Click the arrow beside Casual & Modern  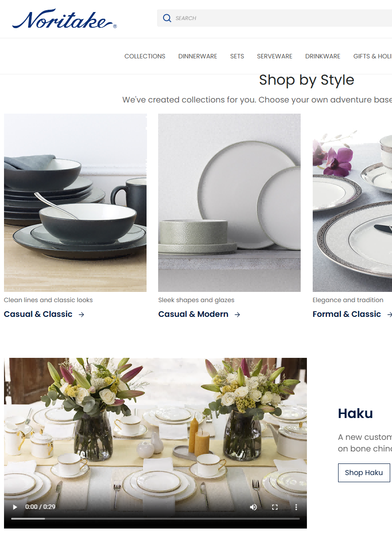click(237, 315)
